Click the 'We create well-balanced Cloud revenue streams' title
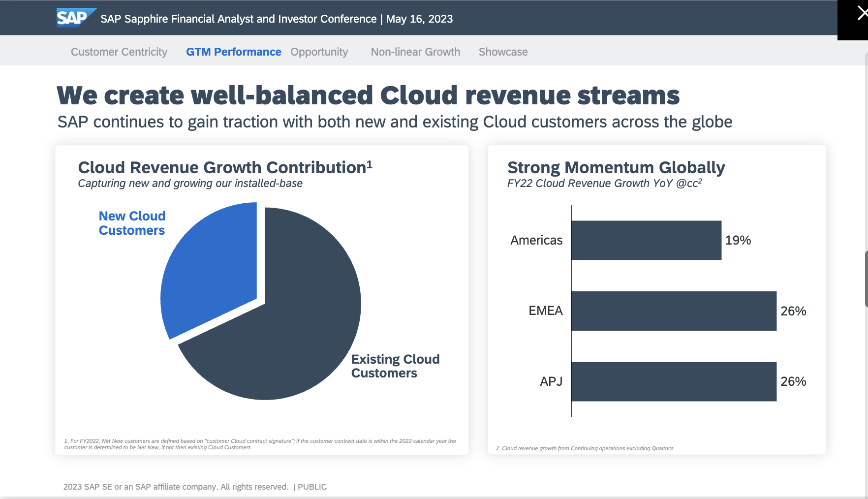 (368, 95)
